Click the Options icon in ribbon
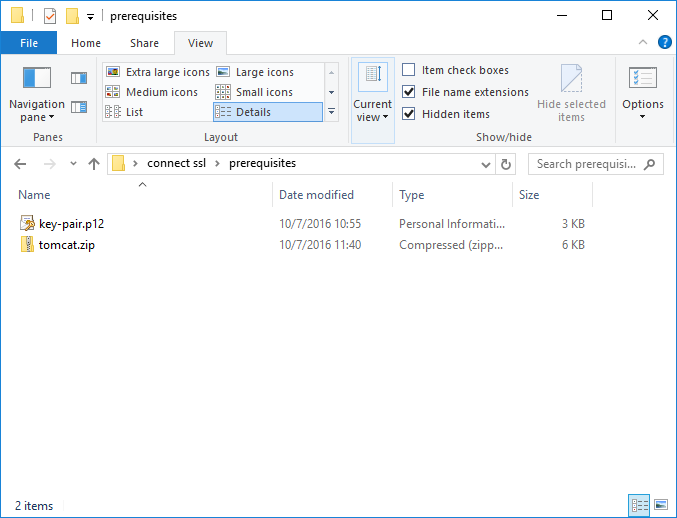Viewport: 677px width, 518px height. pos(642,79)
